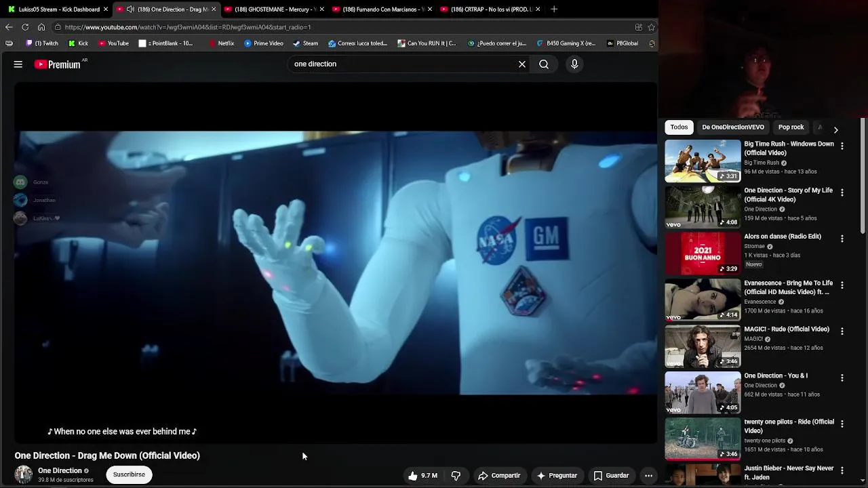This screenshot has width=868, height=488.
Task: Click the address bar URL
Action: 188,27
